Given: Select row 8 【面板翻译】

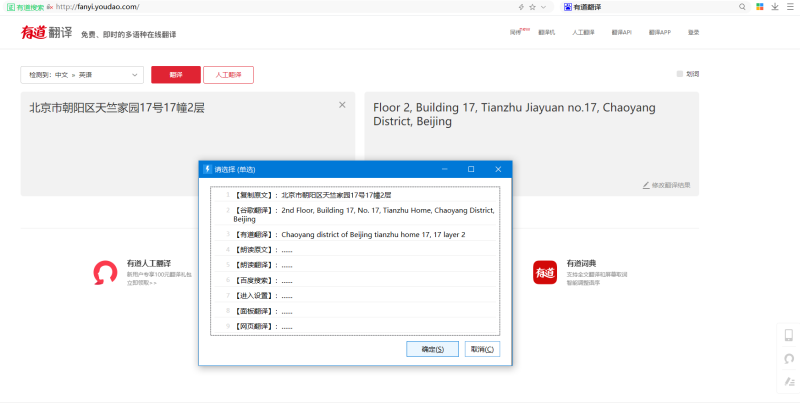Looking at the screenshot, I should [x=355, y=311].
